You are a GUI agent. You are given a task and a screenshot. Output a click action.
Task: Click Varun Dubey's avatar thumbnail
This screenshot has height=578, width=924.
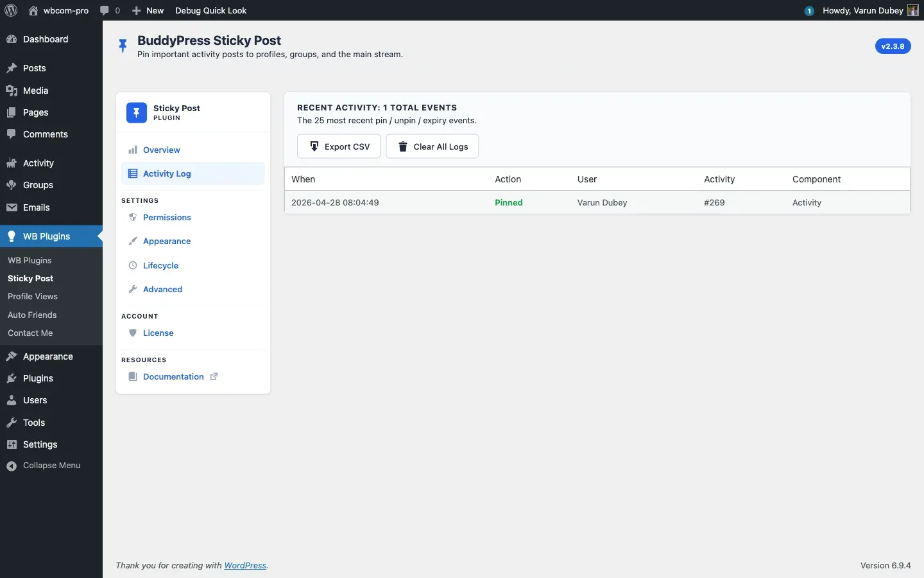(x=914, y=10)
